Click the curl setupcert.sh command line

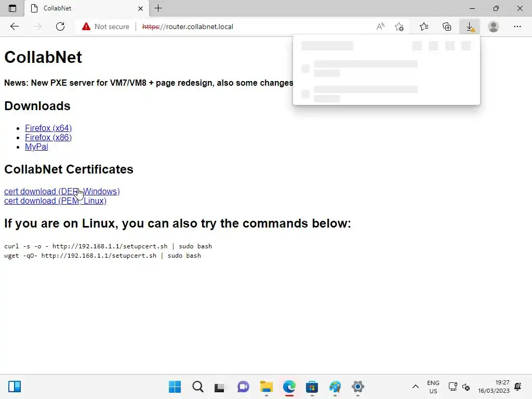[x=108, y=246]
